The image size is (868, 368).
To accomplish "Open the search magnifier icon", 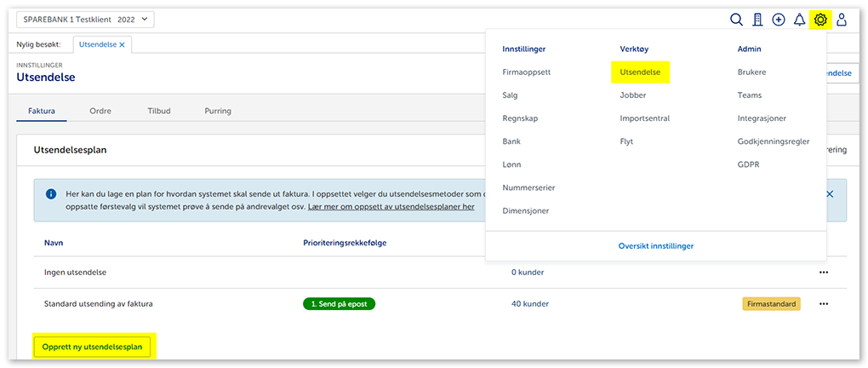I will click(737, 20).
